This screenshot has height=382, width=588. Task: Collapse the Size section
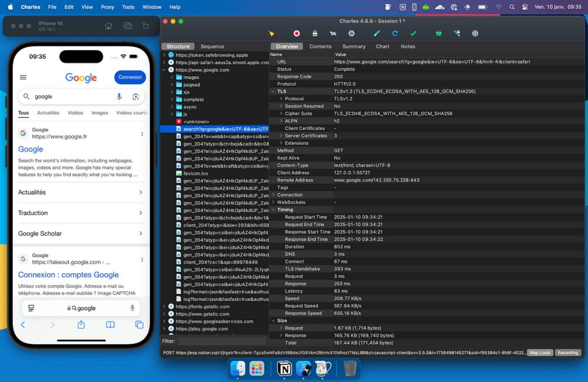[273, 320]
